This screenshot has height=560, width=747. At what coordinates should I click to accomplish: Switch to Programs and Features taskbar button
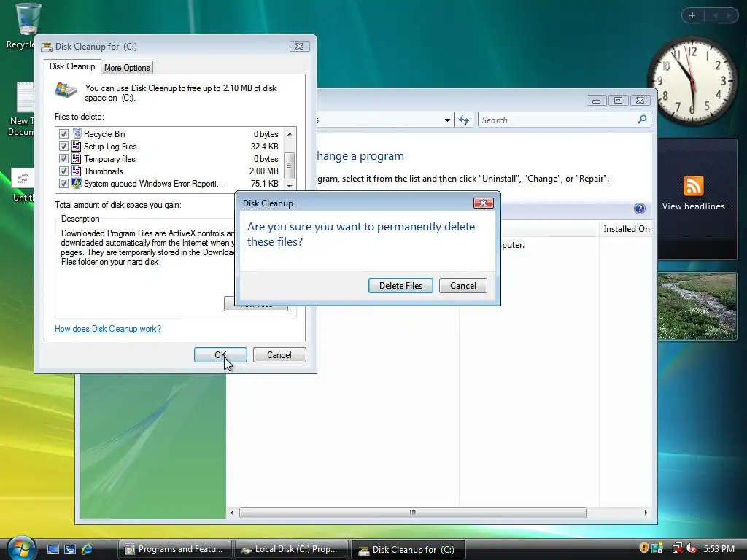(174, 550)
